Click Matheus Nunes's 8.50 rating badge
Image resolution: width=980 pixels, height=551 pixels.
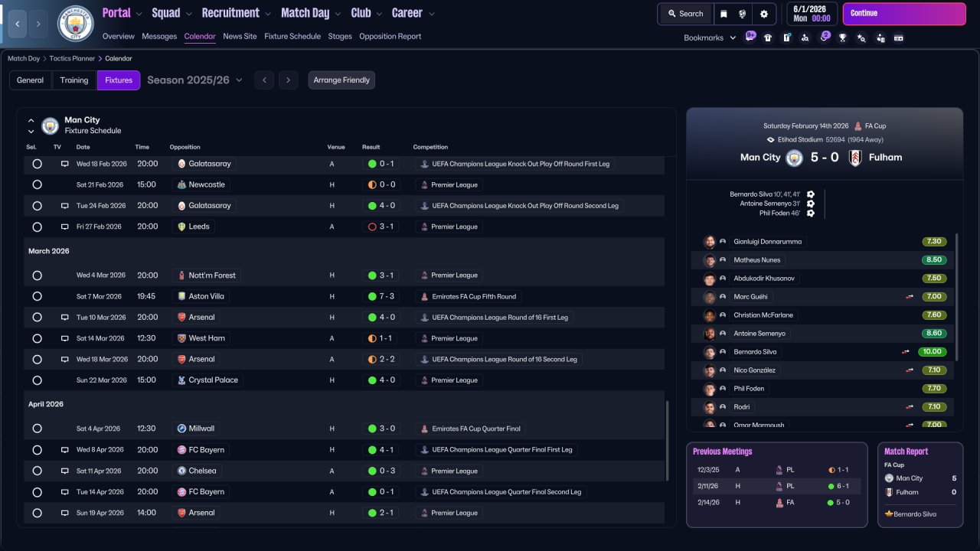pyautogui.click(x=933, y=260)
